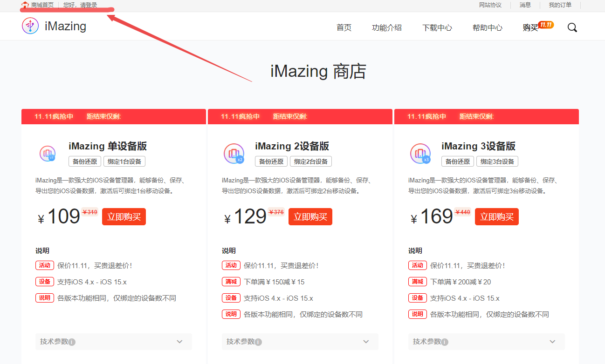Image resolution: width=605 pixels, height=364 pixels.
Task: Go to 下载中心
Action: [x=437, y=27]
